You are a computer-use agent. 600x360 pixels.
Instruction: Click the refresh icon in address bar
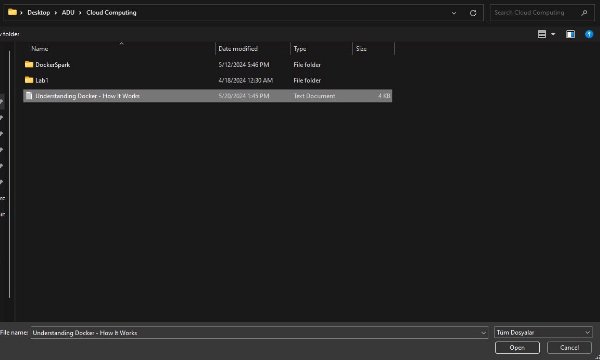point(473,13)
